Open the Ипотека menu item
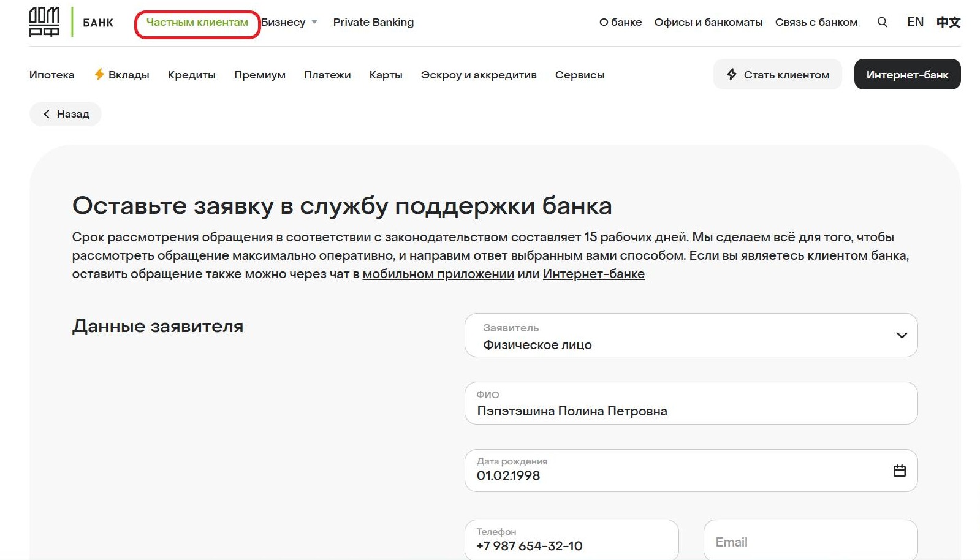The width and height of the screenshot is (980, 560). click(x=51, y=75)
